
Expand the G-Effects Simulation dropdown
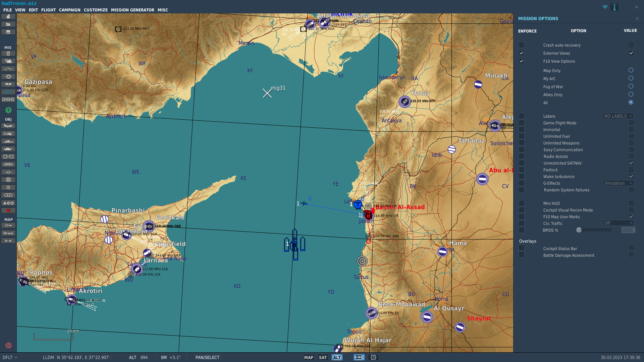pos(618,183)
